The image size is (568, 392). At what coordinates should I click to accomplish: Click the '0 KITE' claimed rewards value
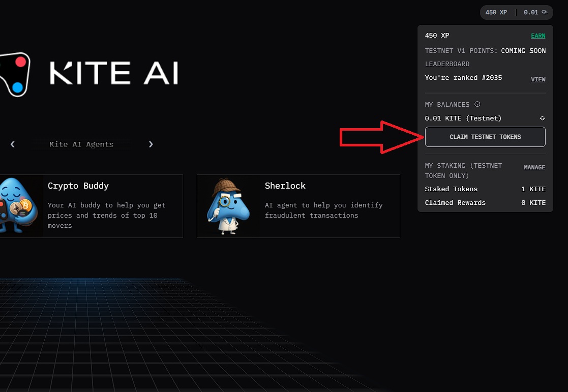tap(533, 202)
